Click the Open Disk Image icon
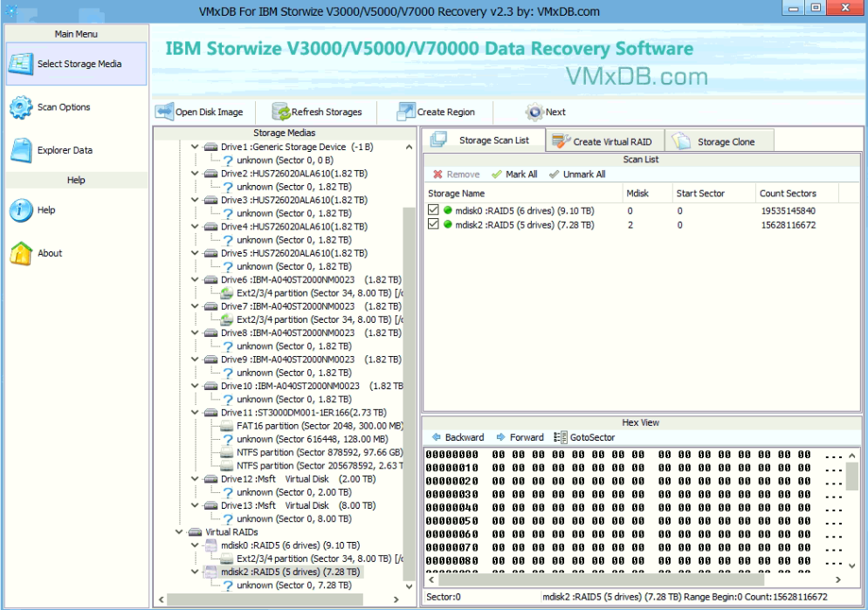 pos(164,112)
